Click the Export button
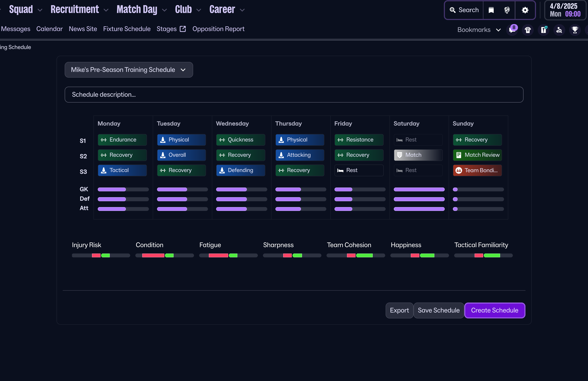The width and height of the screenshot is (588, 381). pyautogui.click(x=399, y=310)
